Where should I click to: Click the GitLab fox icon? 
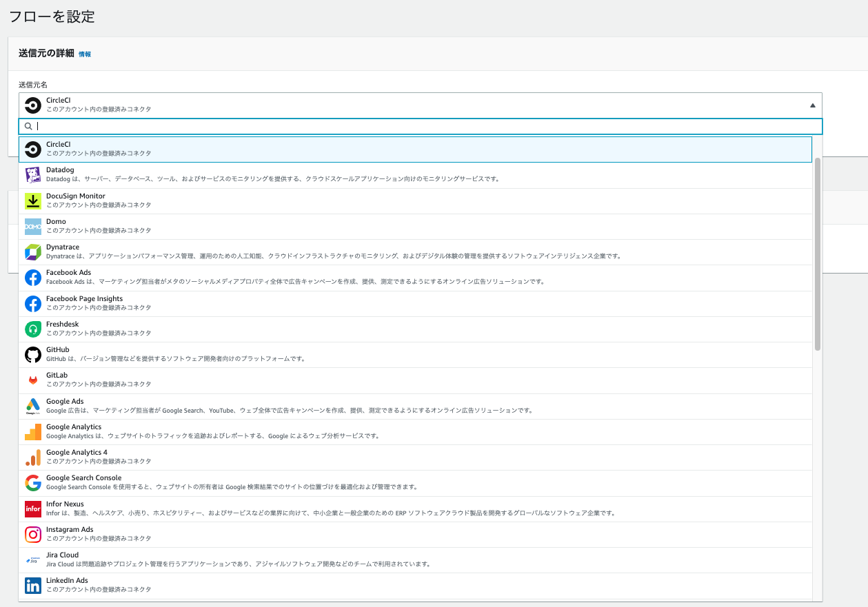click(x=33, y=378)
